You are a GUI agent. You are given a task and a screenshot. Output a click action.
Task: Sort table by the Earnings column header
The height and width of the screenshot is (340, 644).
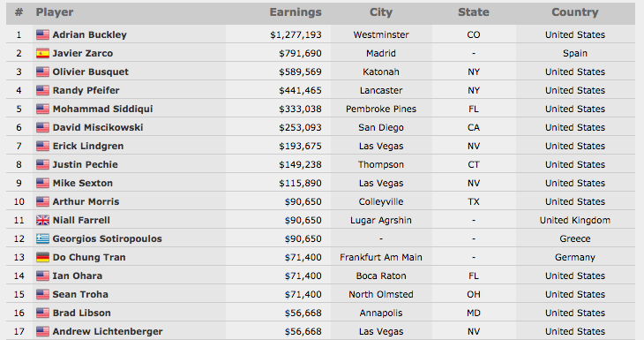point(296,12)
